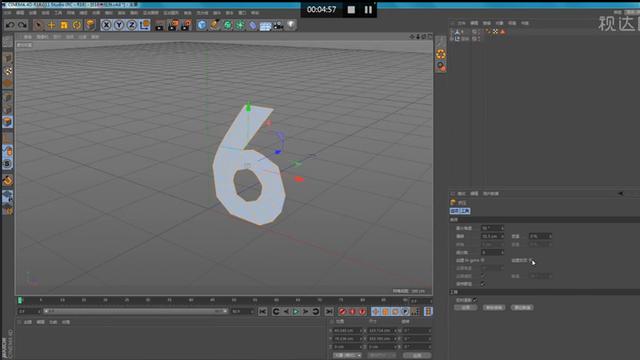The height and width of the screenshot is (360, 640).
Task: Click the Render to Picture Viewer icon
Action: click(x=173, y=25)
